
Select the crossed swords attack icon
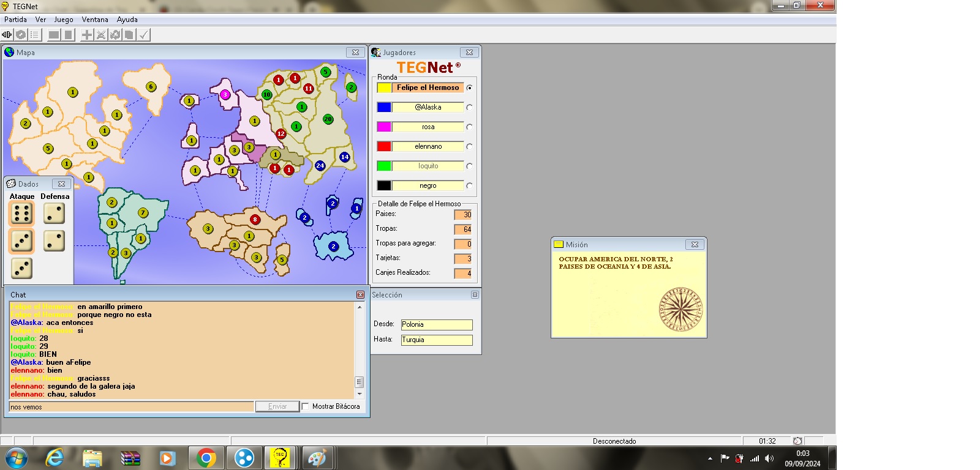click(101, 35)
